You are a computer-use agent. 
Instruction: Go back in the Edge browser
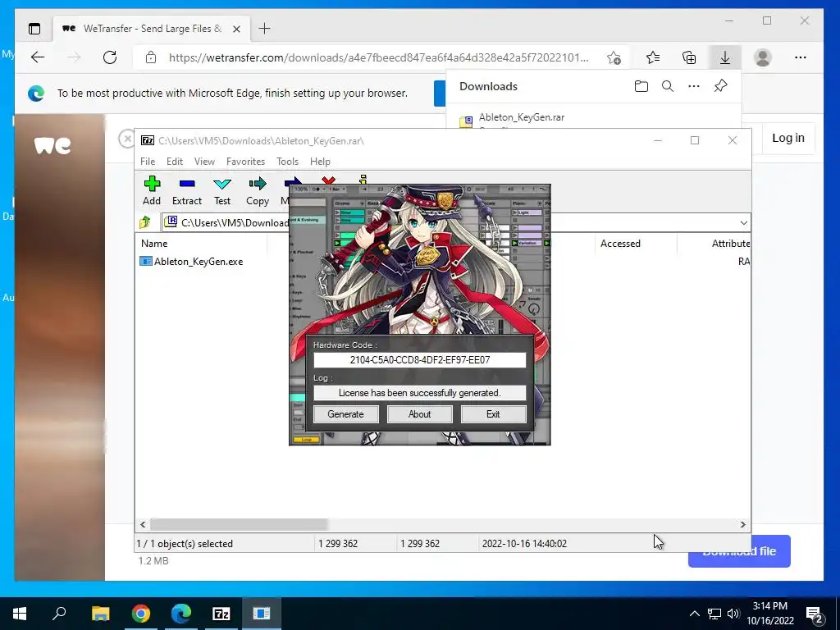[x=38, y=57]
